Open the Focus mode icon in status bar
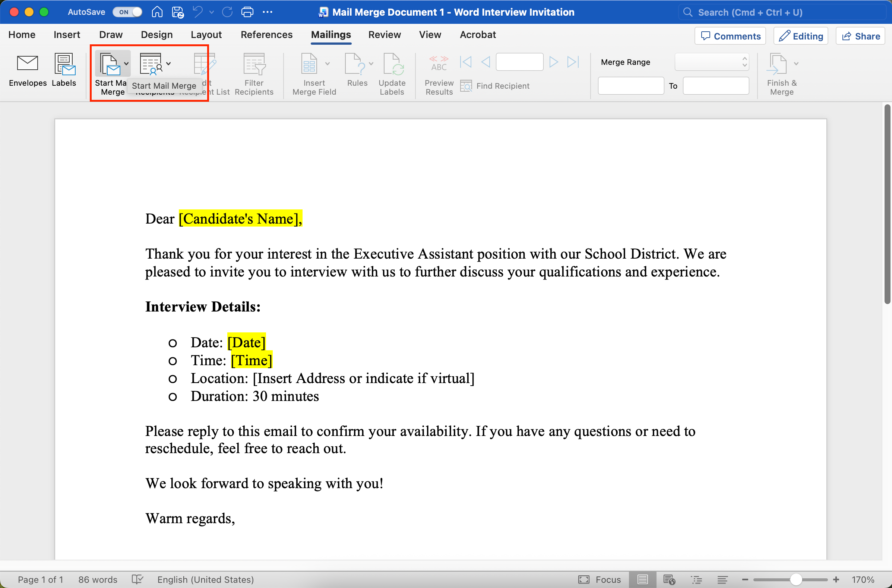Image resolution: width=892 pixels, height=588 pixels. coord(584,579)
